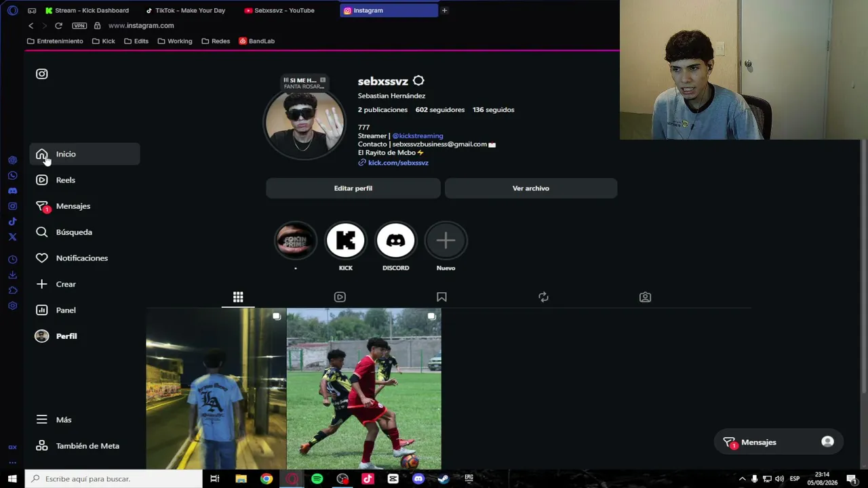
Task: Open WhatsApp in Opera sidebar
Action: (x=12, y=176)
